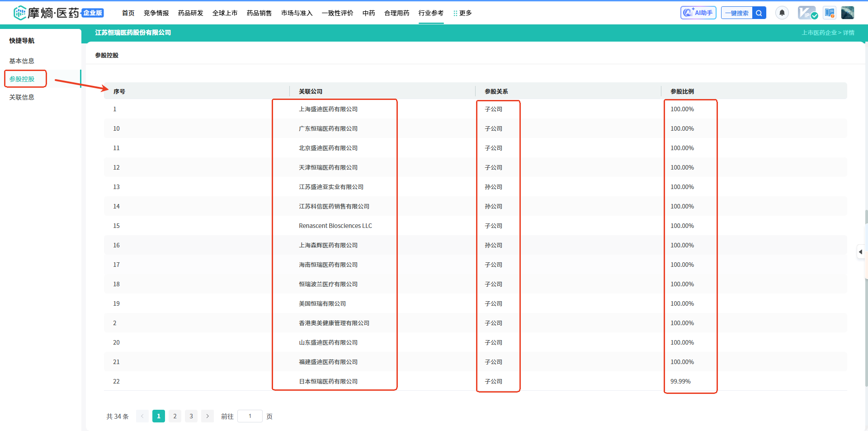Expand the 更多 menu
The width and height of the screenshot is (868, 431).
[x=462, y=13]
